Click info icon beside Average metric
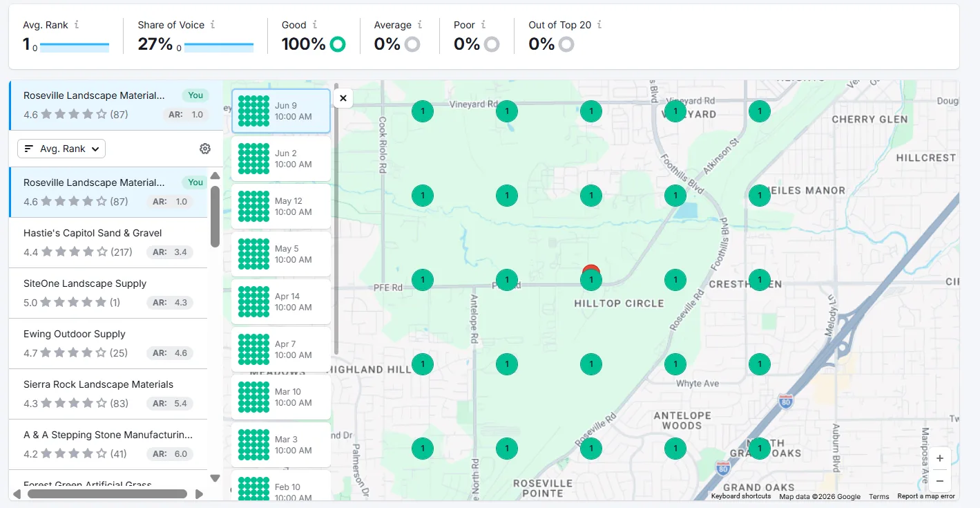Screen dimensions: 980x508 point(420,25)
